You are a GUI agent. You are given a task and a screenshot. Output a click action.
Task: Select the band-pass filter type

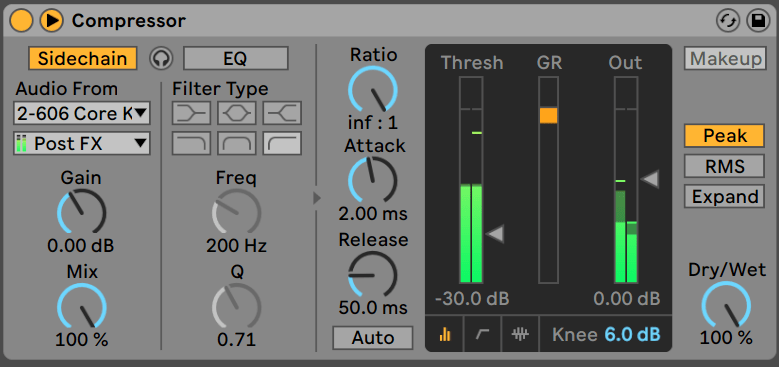pyautogui.click(x=236, y=144)
